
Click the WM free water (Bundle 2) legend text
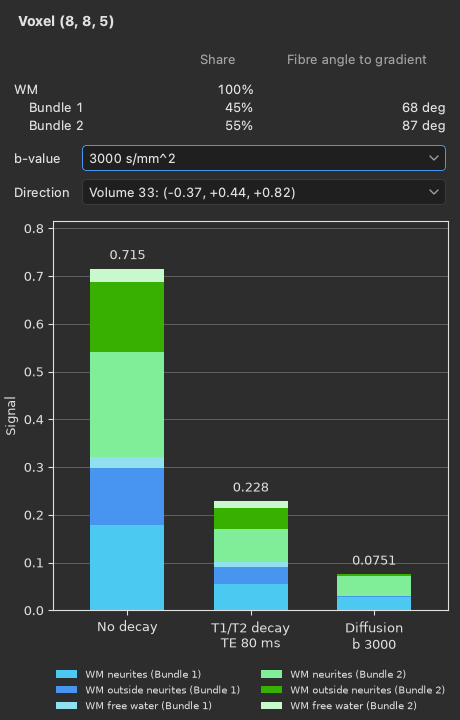pos(353,705)
